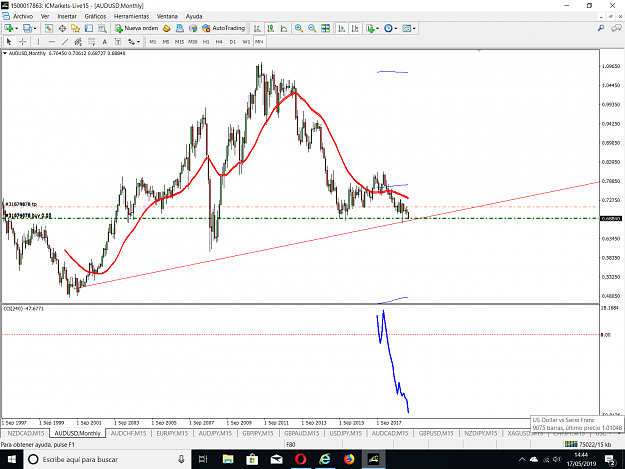Open the chat bubbles icon
The width and height of the screenshot is (625, 469).
coord(616,28)
